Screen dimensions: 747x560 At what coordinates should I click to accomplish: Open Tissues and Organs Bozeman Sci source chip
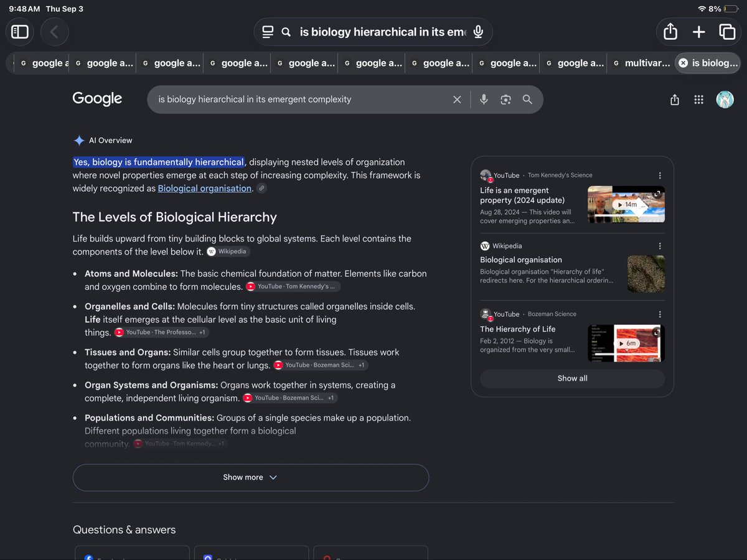(321, 365)
